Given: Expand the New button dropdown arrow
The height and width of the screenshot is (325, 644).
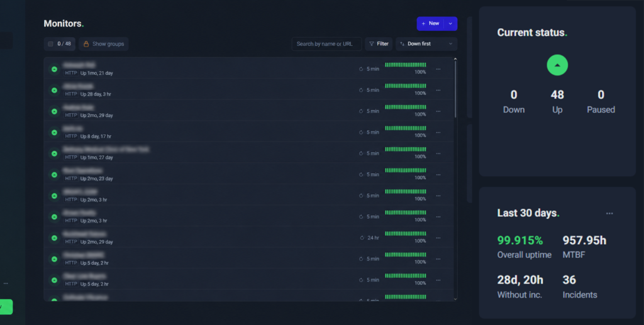Looking at the screenshot, I should [x=450, y=24].
